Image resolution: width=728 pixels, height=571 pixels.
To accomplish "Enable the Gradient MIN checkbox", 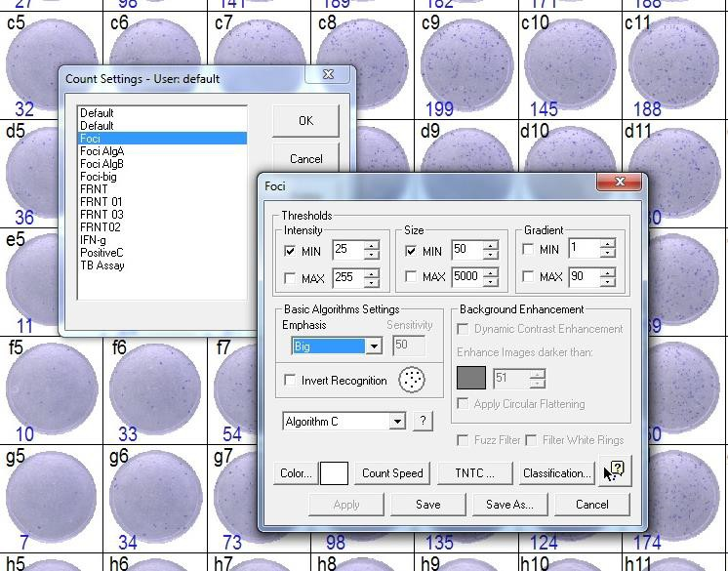I will click(x=528, y=250).
